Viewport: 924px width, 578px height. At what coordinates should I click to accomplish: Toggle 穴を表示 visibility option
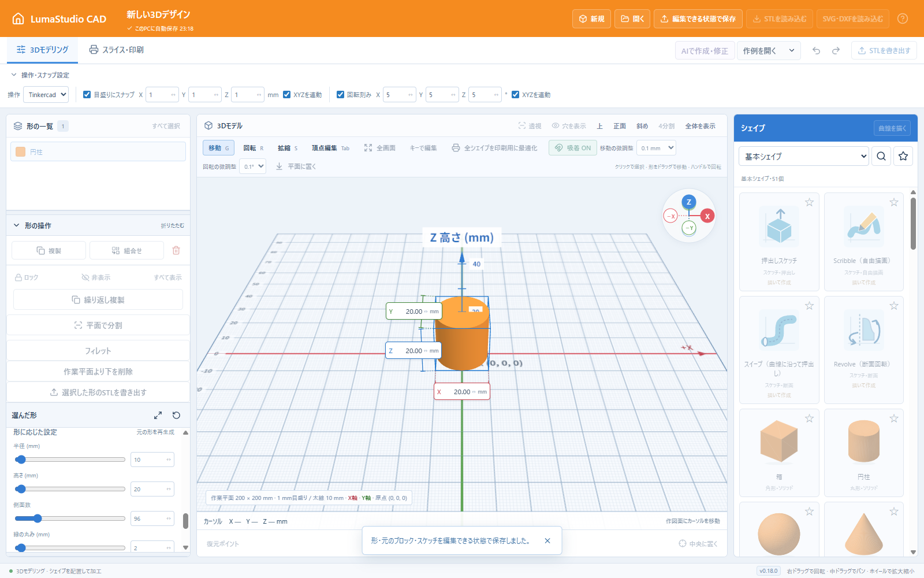coord(569,126)
